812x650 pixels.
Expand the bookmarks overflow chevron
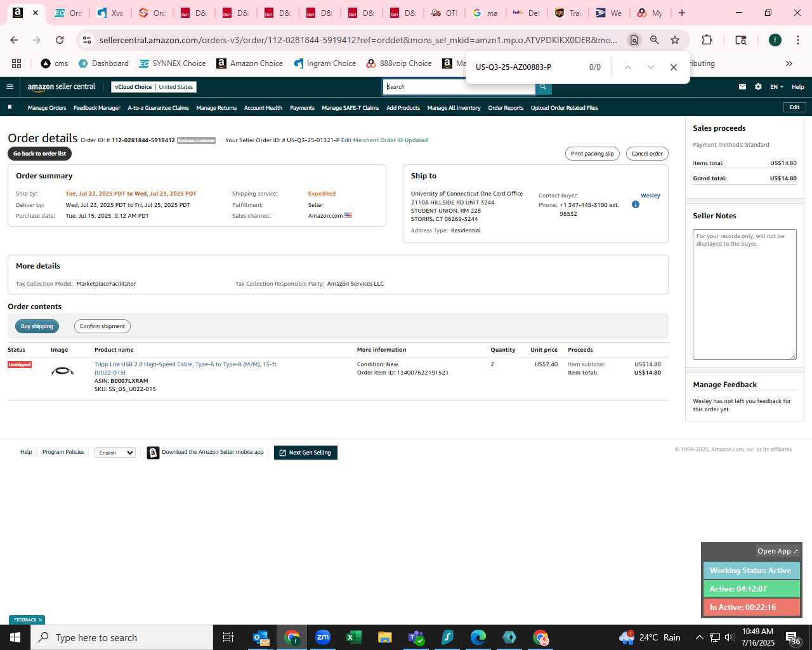[x=789, y=63]
